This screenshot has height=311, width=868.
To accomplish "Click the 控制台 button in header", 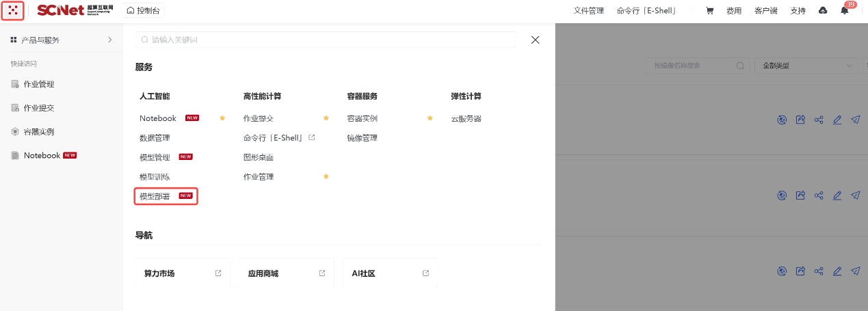I will (x=144, y=11).
